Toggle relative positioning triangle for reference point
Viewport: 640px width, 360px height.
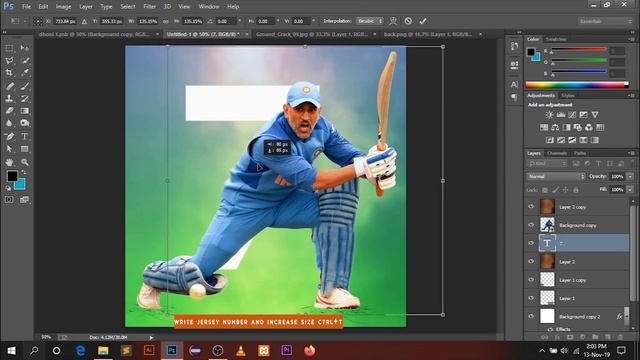(84, 21)
